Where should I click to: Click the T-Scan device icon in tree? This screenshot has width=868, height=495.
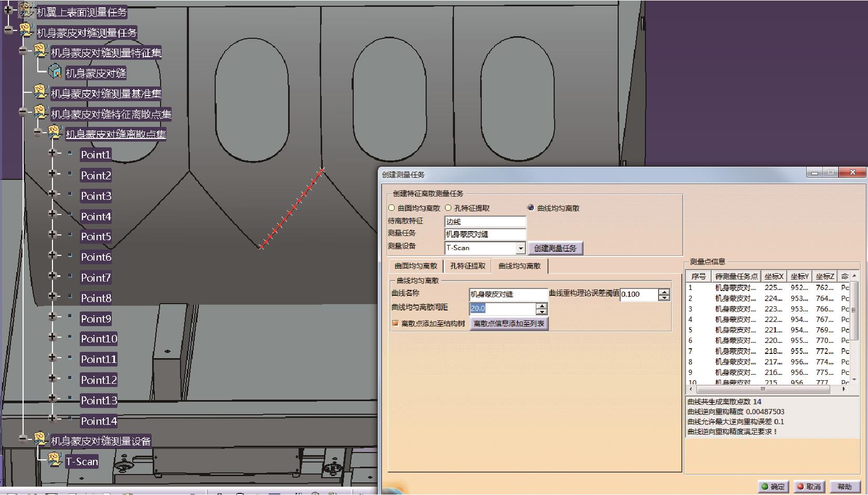pos(55,460)
